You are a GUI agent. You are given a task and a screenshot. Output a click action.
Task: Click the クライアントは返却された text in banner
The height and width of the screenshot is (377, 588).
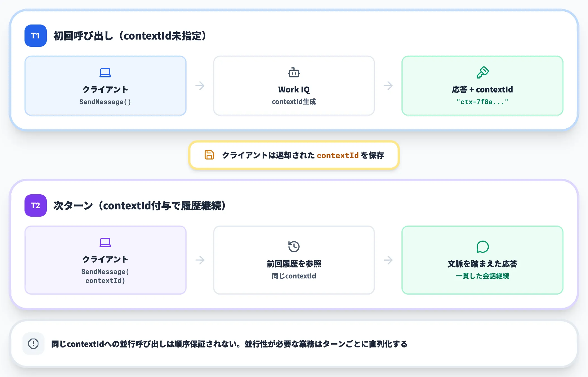coord(268,155)
